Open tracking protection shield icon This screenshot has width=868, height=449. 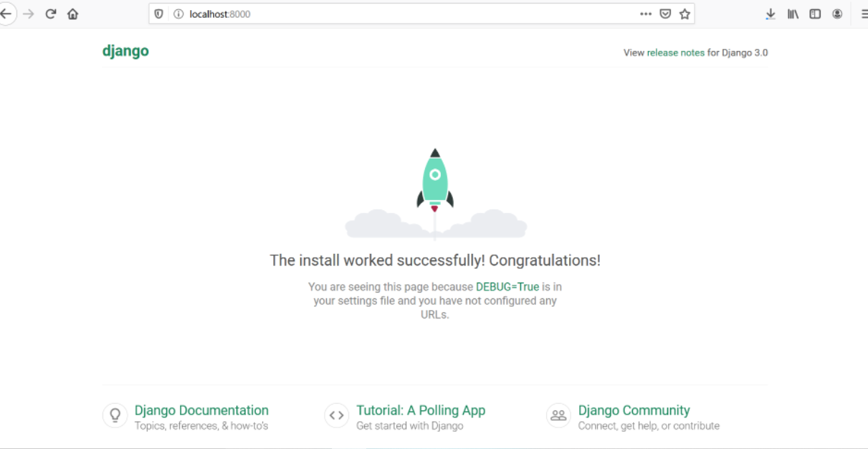159,14
